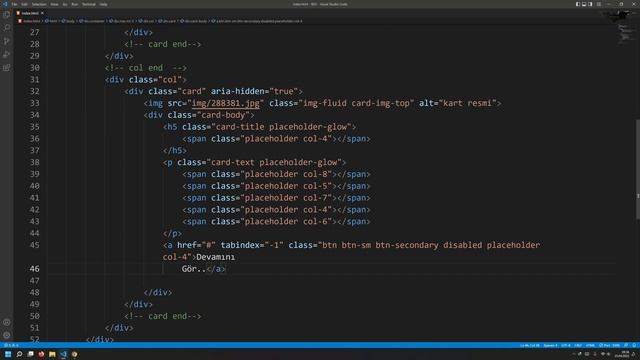Open the Run menu
This screenshot has height=360, width=640.
point(75,4)
